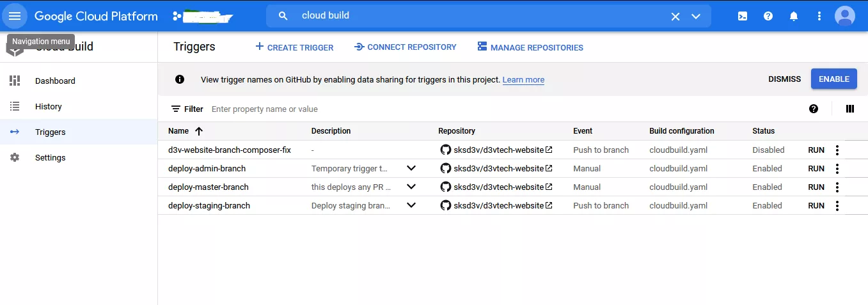Open Settings in sidebar

(x=50, y=158)
